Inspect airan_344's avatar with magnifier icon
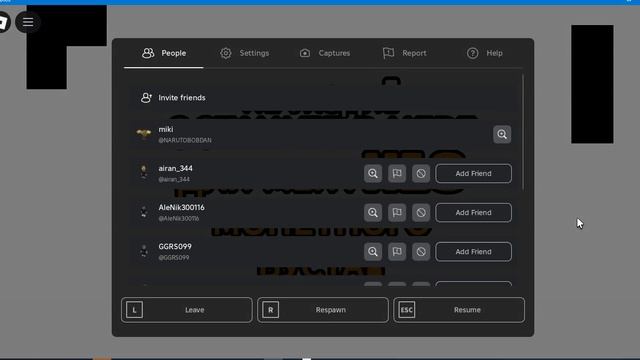 pyautogui.click(x=373, y=173)
